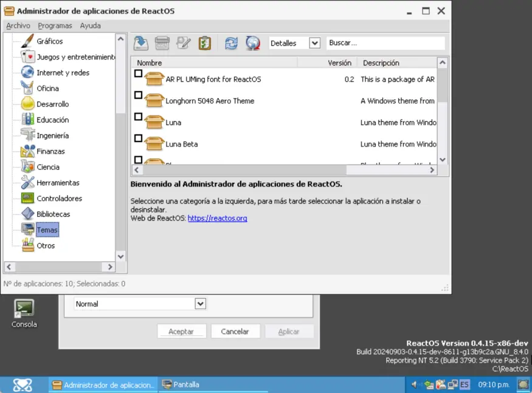
Task: Click the Juegos y entretenimiento category label
Action: point(76,57)
